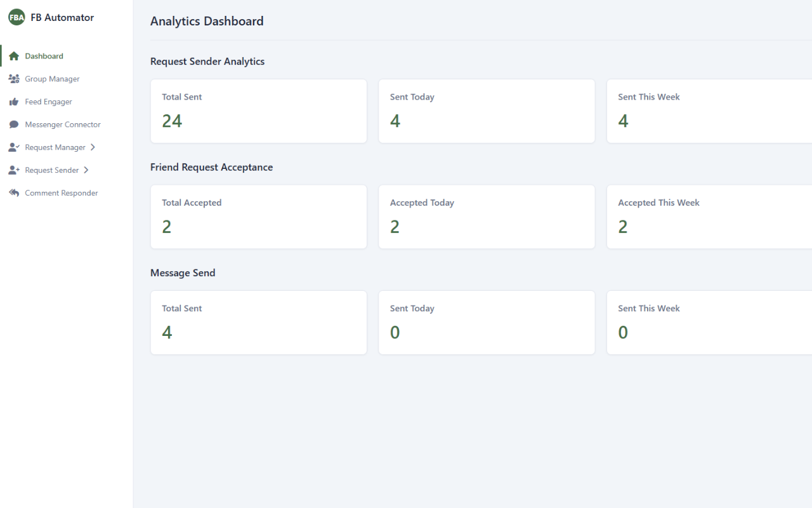Expand the Request Manager submenu chevron
The width and height of the screenshot is (812, 508).
pyautogui.click(x=93, y=147)
